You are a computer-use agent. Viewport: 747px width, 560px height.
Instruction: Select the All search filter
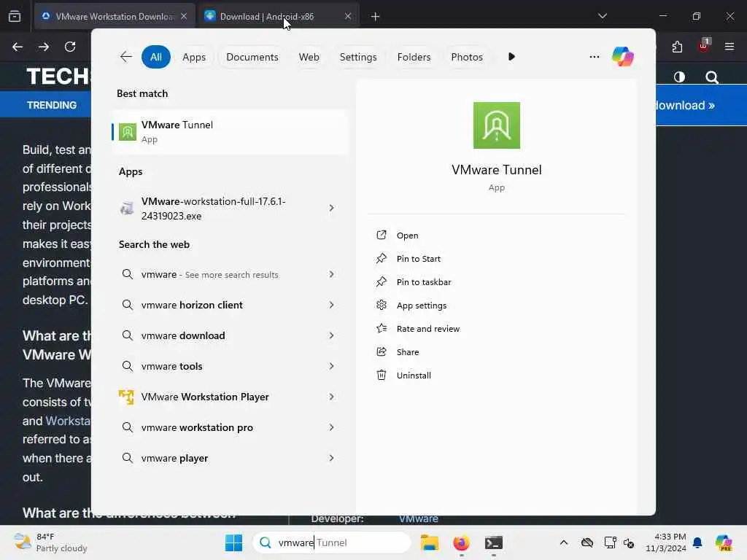coord(156,57)
